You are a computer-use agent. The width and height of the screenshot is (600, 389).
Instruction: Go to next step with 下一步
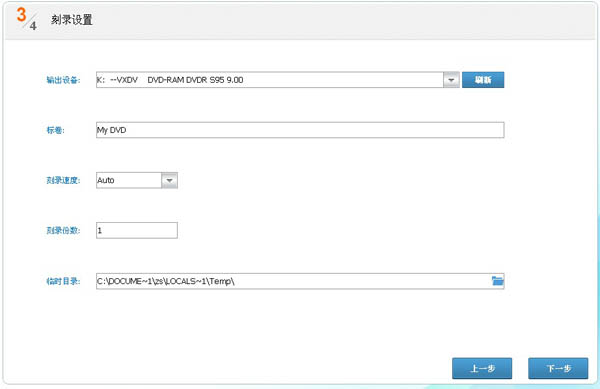click(558, 368)
